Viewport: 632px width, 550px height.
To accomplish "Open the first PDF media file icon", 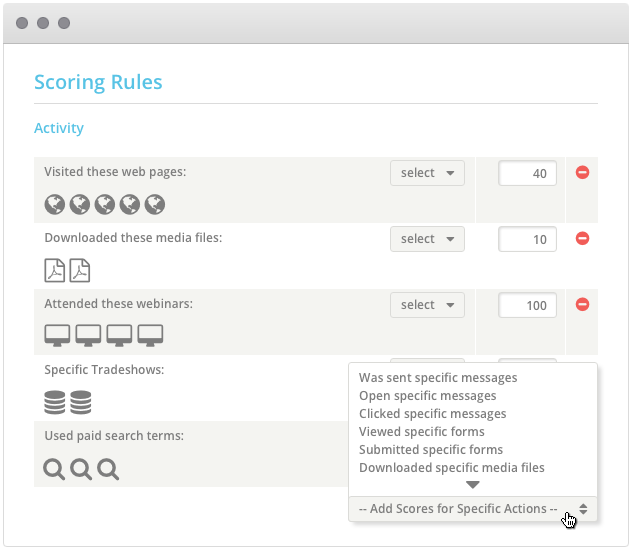I will [x=54, y=270].
